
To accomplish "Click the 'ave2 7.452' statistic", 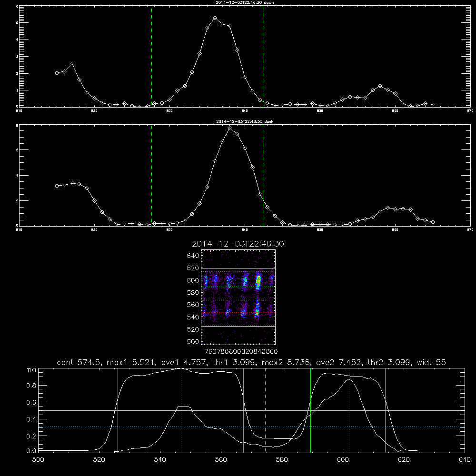I will [339, 362].
